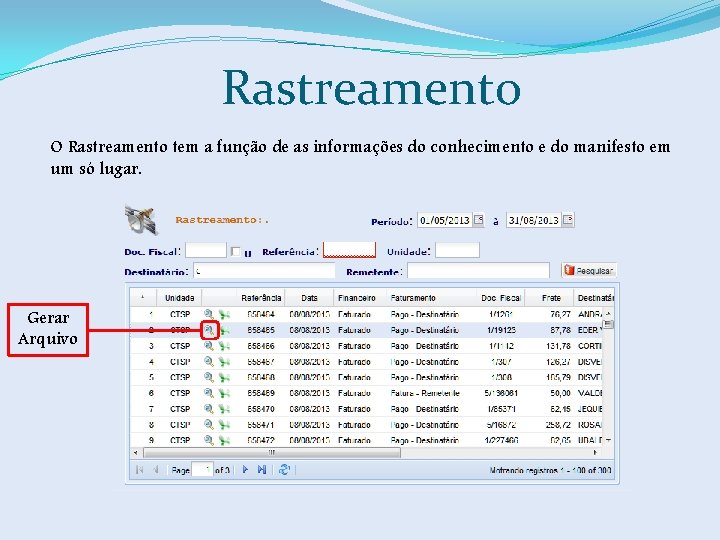Screen dimensions: 720x540
Task: Select the Doc. Fiscal cell '5/138081'
Action: tap(501, 393)
